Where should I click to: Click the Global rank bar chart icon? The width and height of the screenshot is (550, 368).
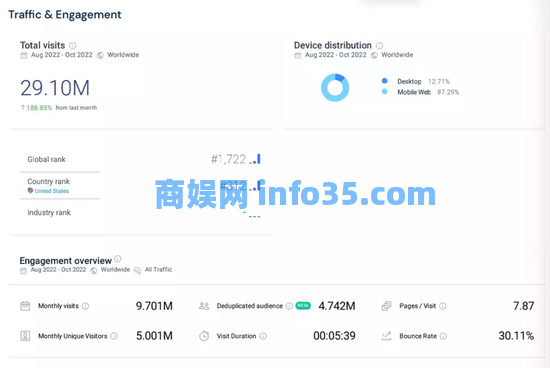255,159
